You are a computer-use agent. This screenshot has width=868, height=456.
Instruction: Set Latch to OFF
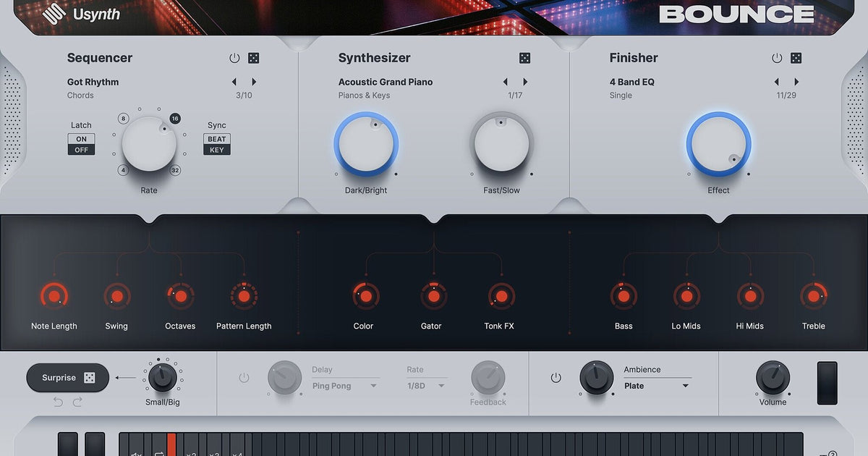(x=81, y=150)
